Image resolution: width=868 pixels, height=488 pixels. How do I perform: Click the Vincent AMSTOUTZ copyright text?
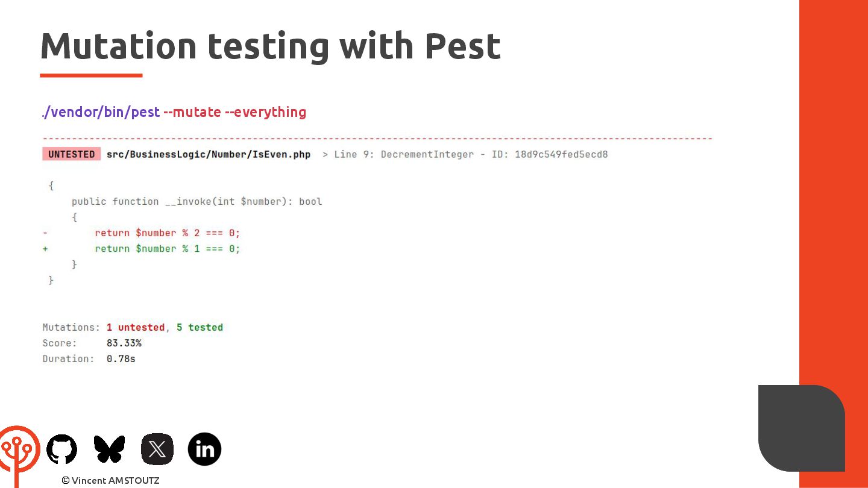pyautogui.click(x=110, y=480)
